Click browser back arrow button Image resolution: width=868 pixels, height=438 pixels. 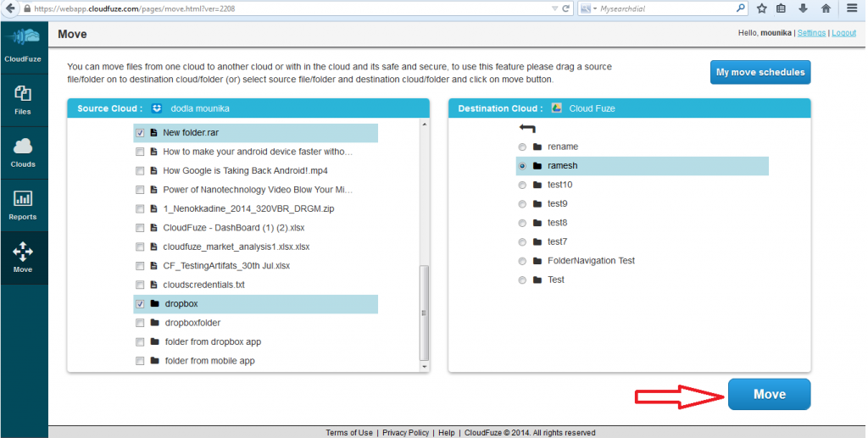pos(9,8)
